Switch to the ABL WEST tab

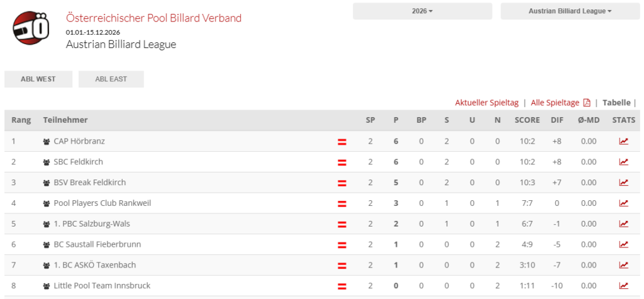tap(38, 79)
